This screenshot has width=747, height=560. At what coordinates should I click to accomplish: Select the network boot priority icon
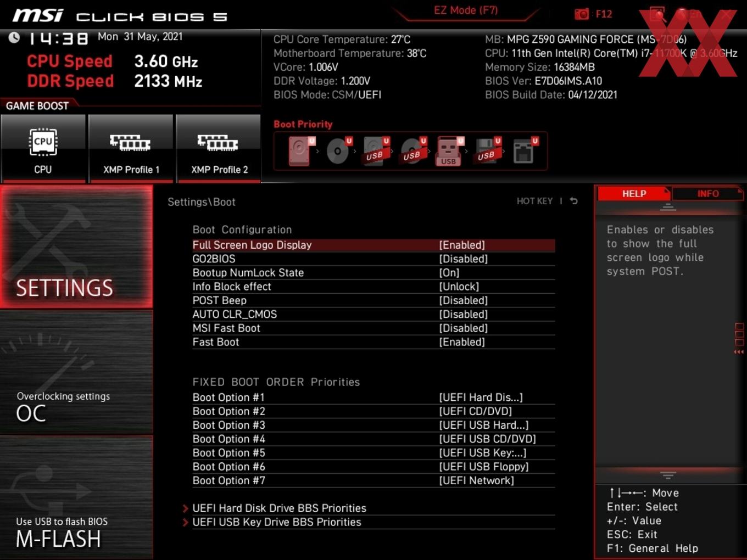525,151
